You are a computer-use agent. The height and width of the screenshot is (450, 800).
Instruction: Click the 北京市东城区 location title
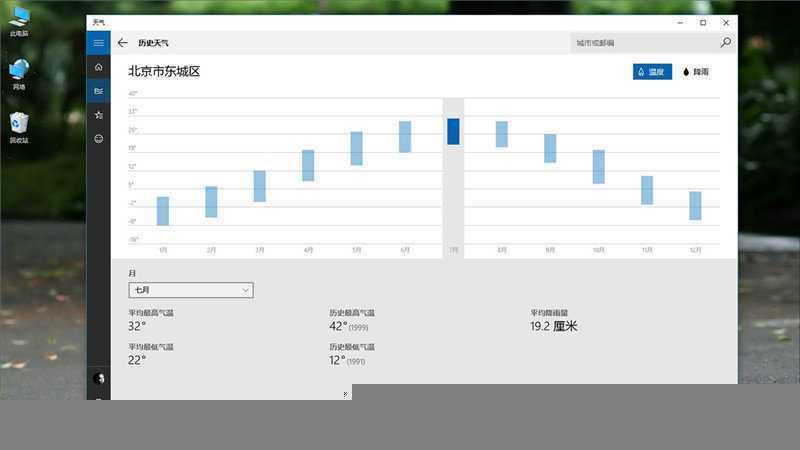pyautogui.click(x=164, y=71)
